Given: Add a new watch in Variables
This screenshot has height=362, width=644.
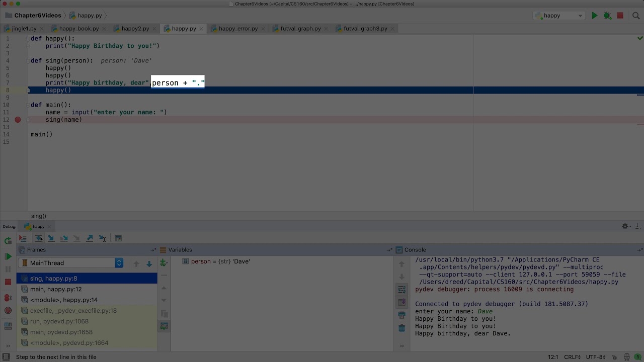Looking at the screenshot, I should tap(164, 262).
